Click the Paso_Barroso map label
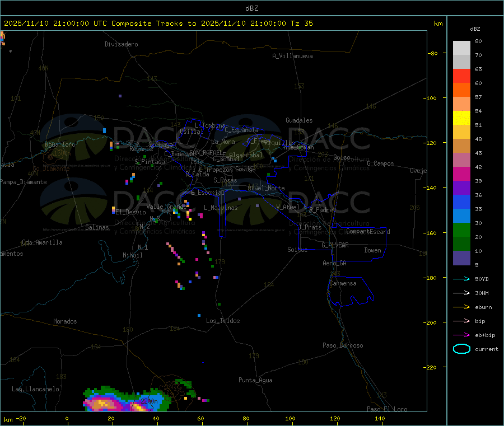Viewport: 504px width, 426px height. pyautogui.click(x=343, y=345)
